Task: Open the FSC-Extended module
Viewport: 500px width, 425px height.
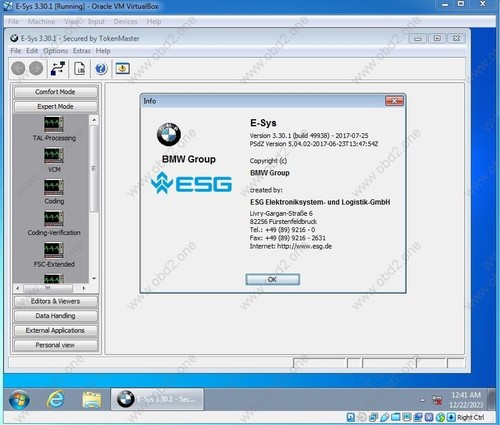Action: pyautogui.click(x=54, y=255)
